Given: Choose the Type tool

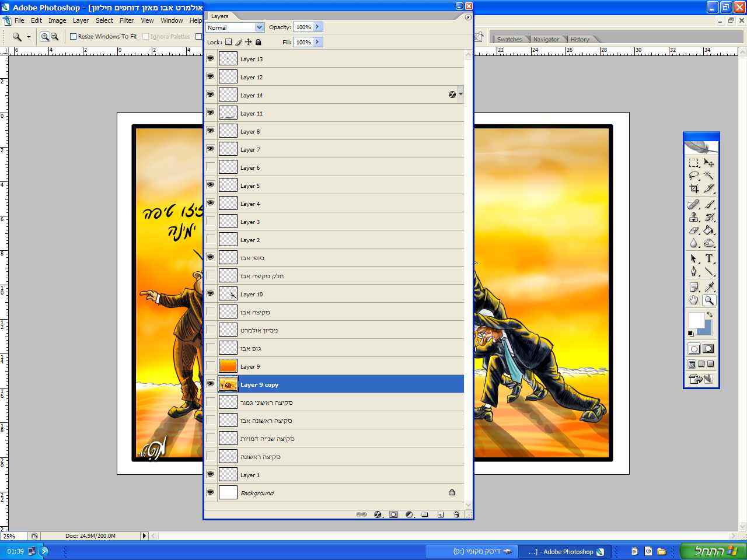Looking at the screenshot, I should click(x=708, y=258).
